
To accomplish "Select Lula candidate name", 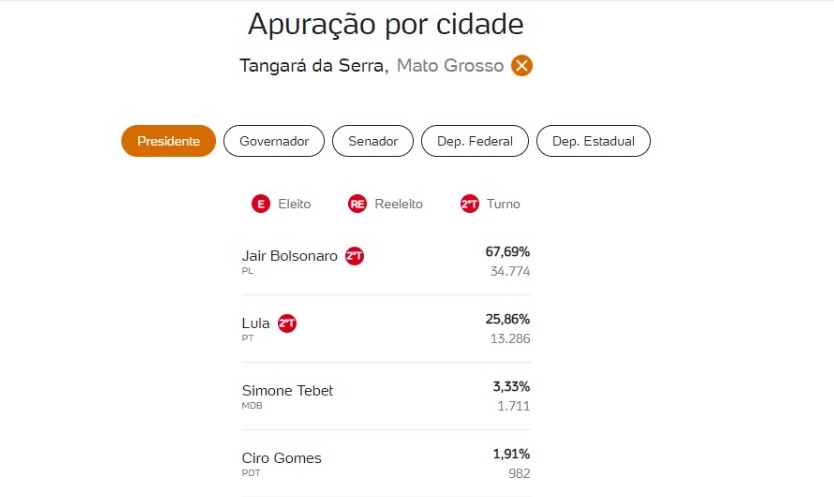I will coord(256,323).
